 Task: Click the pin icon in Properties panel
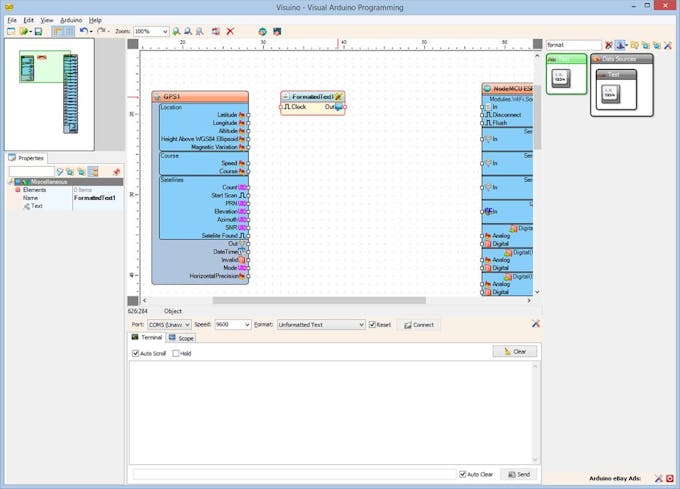pyautogui.click(x=116, y=172)
